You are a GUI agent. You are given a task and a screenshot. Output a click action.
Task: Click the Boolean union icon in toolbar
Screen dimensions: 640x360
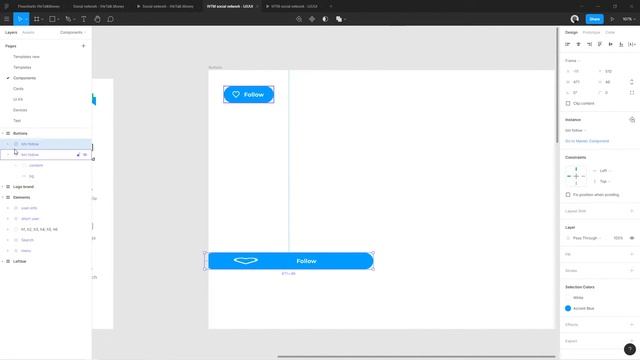click(338, 19)
